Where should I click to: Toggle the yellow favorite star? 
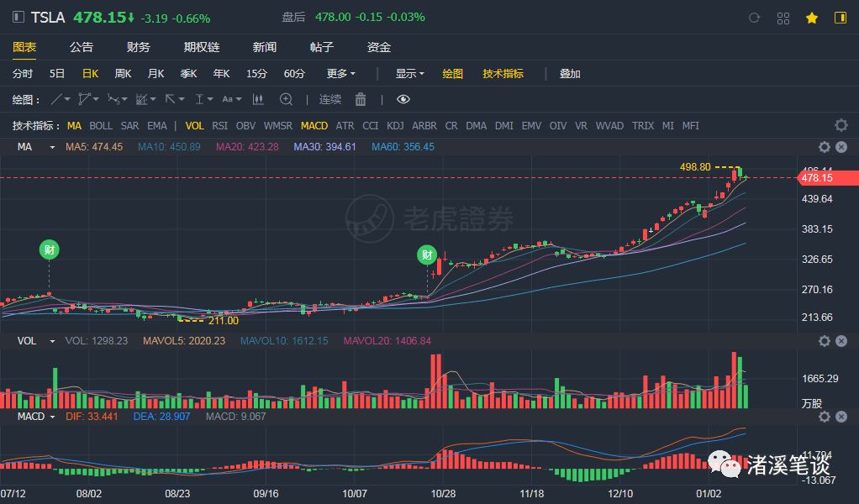coord(812,18)
